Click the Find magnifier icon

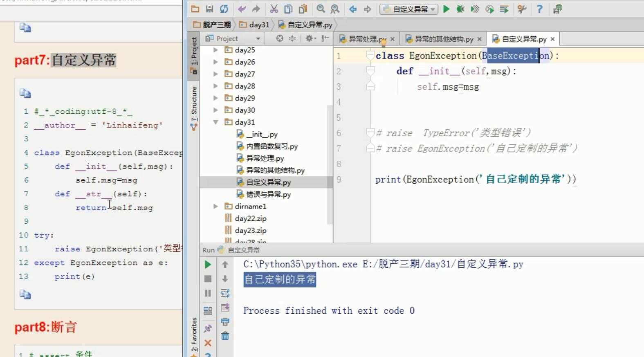(321, 9)
